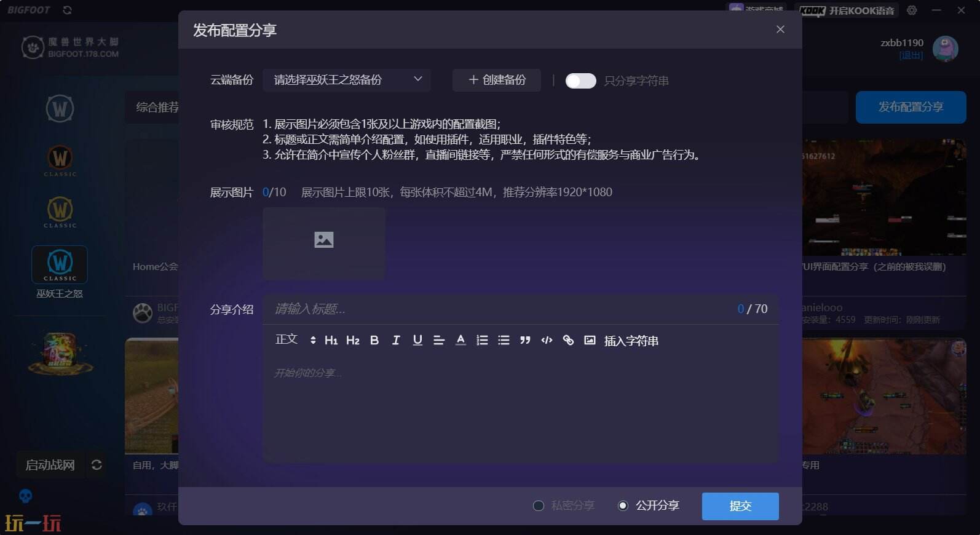Click the 创建备份 button

coord(497,80)
